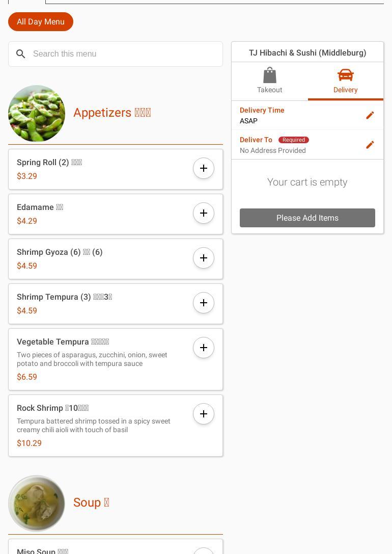
Task: Add Spring Roll (2) to cart
Action: pos(204,168)
